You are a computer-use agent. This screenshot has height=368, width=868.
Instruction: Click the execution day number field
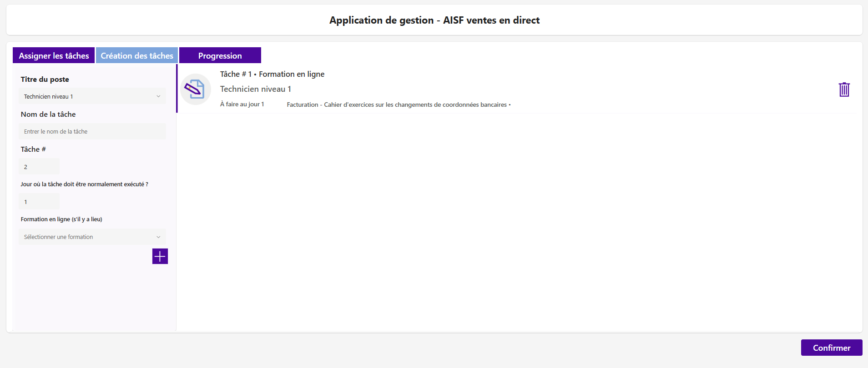tap(39, 202)
